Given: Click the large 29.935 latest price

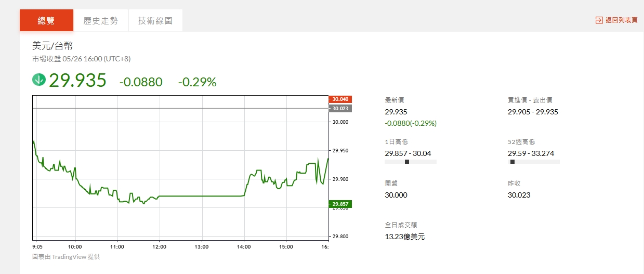Looking at the screenshot, I should point(77,81).
